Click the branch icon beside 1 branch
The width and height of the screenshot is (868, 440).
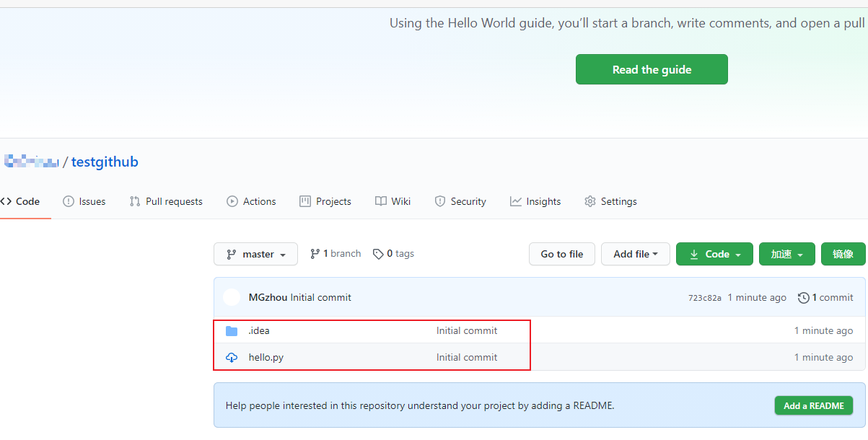tap(315, 253)
